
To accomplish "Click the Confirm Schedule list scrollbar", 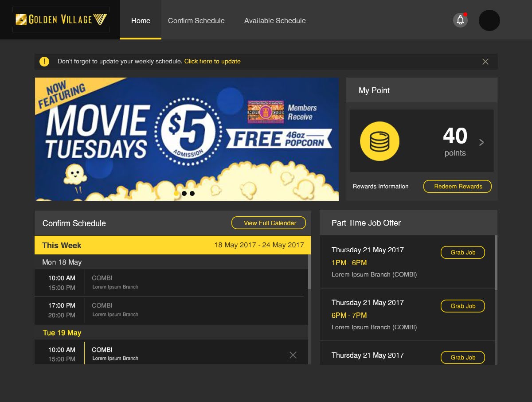I will [309, 271].
